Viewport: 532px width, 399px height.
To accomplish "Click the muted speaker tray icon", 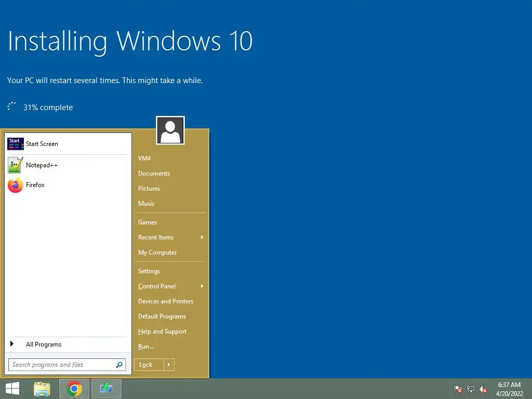I will click(483, 389).
